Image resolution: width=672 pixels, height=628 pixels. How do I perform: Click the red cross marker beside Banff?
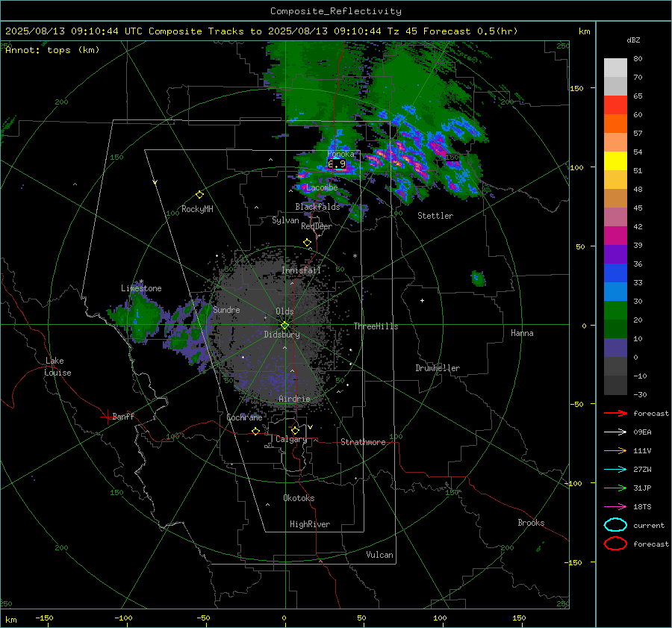click(107, 417)
